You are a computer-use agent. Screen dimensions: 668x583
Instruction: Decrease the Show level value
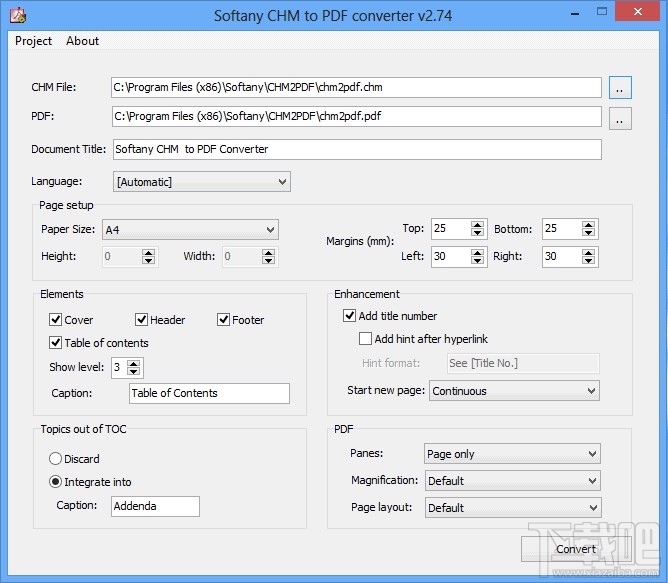coord(133,371)
